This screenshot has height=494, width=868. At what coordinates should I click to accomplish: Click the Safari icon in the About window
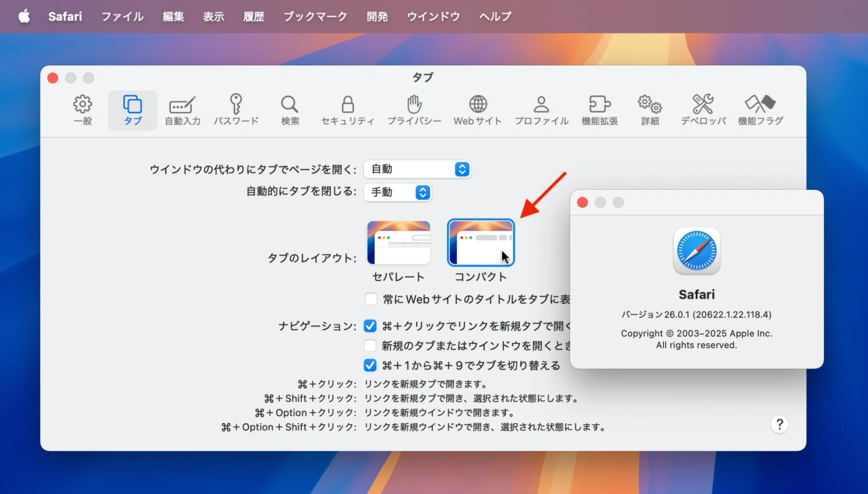[x=696, y=250]
